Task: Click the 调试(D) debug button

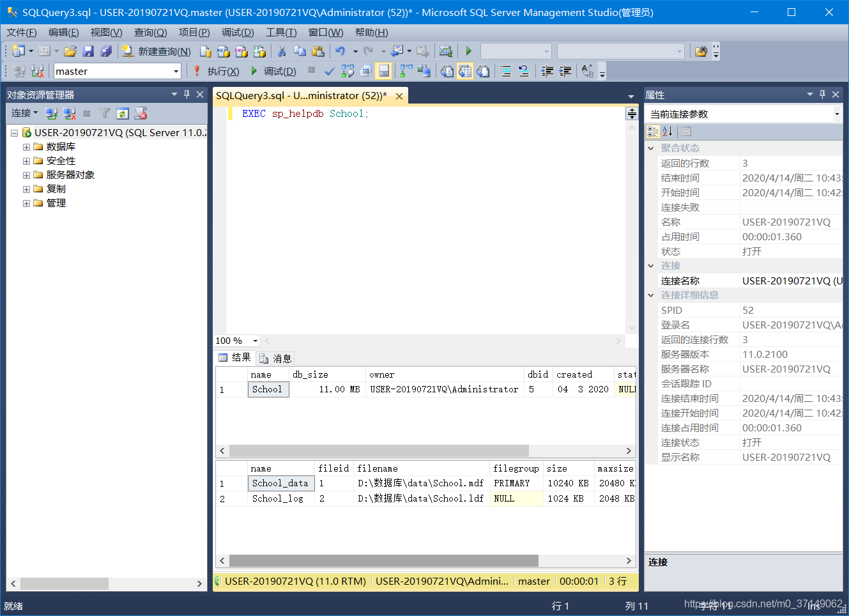Action: (273, 71)
